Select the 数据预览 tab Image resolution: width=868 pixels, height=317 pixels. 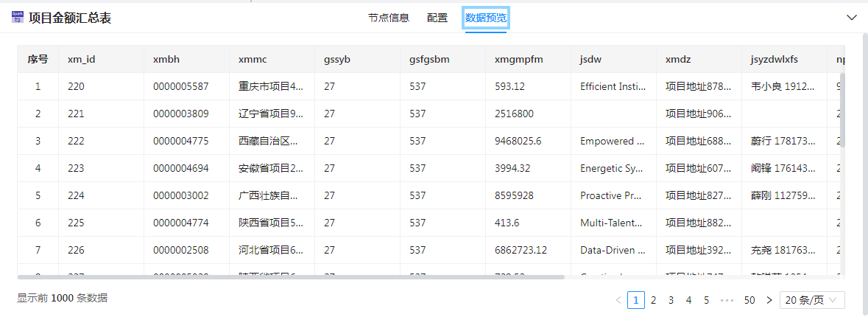[486, 18]
